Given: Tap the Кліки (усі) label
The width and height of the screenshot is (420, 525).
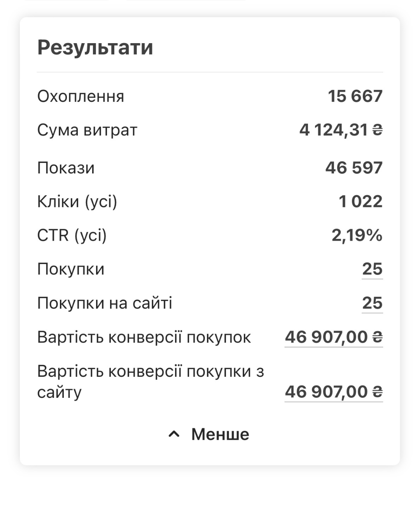Looking at the screenshot, I should 77,202.
